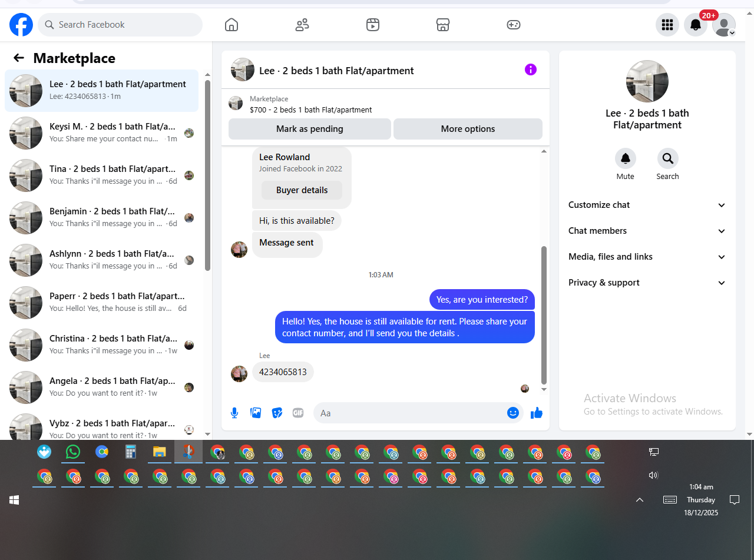754x560 pixels.
Task: Open the Keysi M. conversation
Action: (101, 133)
